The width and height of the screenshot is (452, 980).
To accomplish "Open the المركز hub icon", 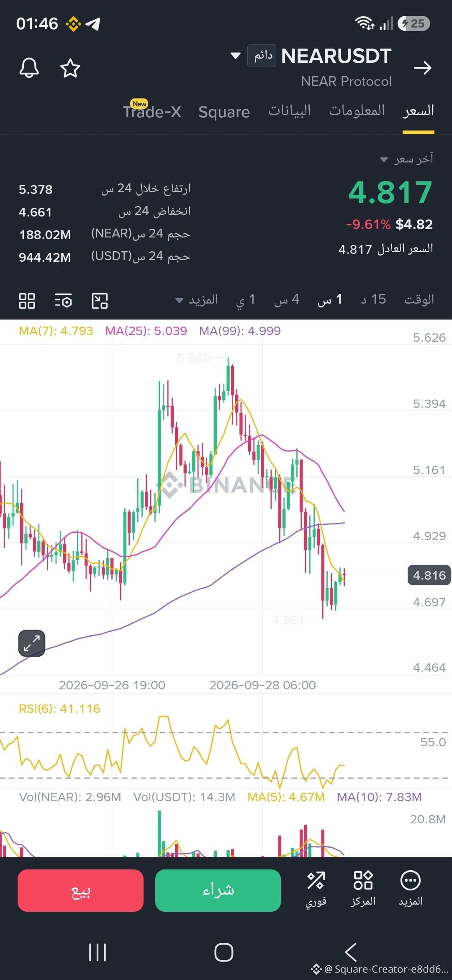I will tap(363, 889).
